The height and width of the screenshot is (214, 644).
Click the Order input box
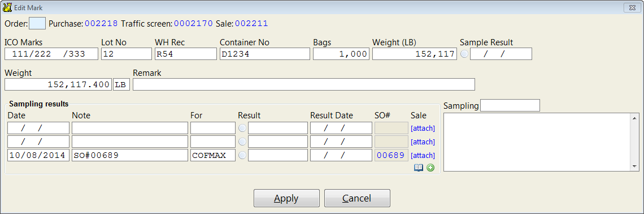[x=37, y=23]
